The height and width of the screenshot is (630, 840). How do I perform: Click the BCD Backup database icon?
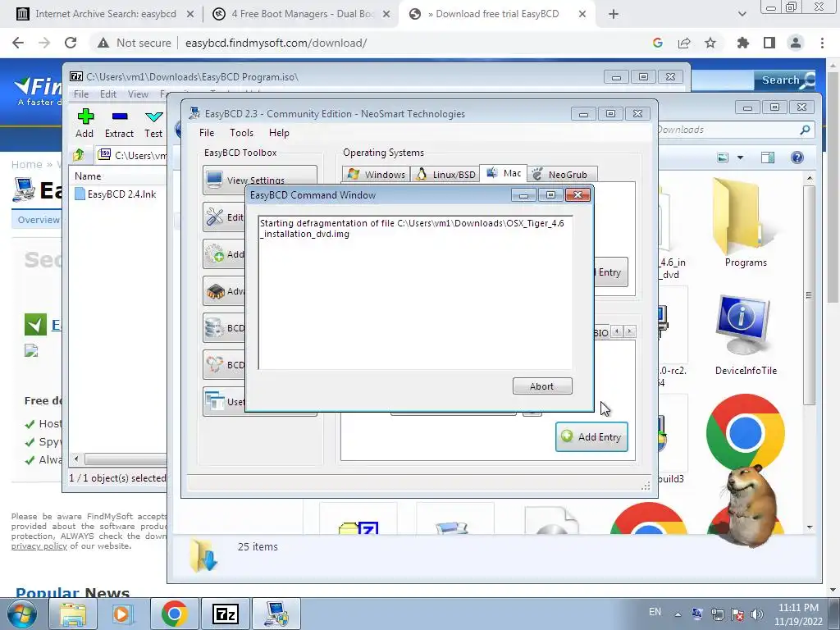point(215,328)
